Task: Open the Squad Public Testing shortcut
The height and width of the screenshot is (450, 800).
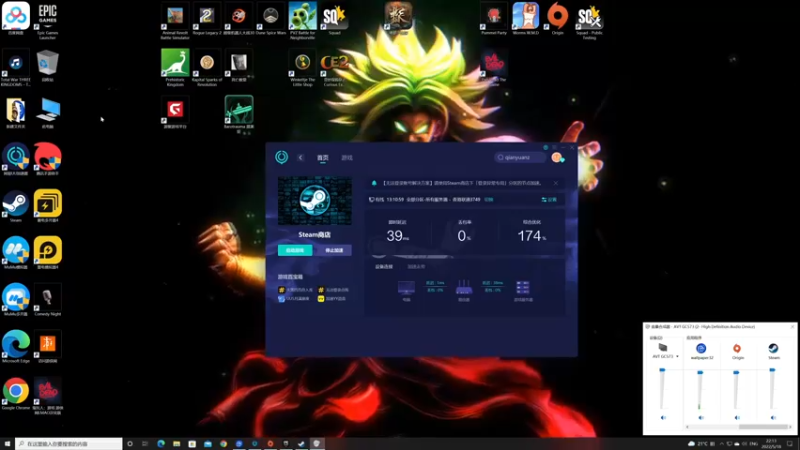Action: coord(589,20)
